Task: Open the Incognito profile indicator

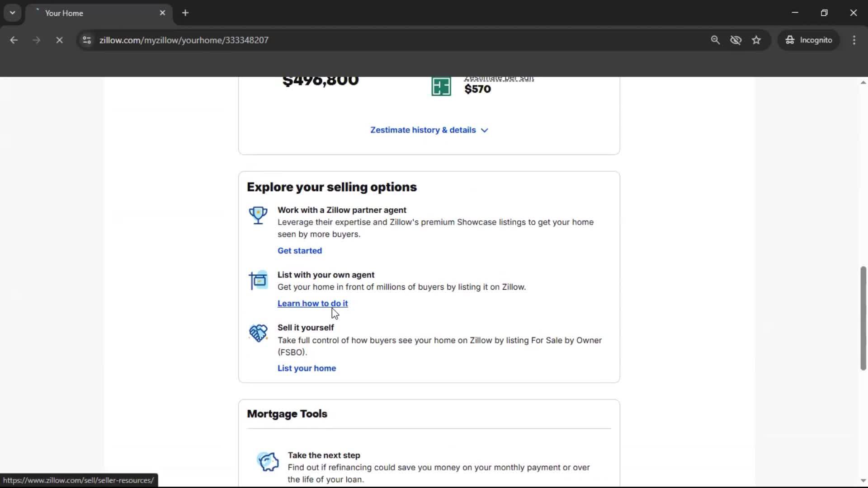Action: (x=809, y=40)
